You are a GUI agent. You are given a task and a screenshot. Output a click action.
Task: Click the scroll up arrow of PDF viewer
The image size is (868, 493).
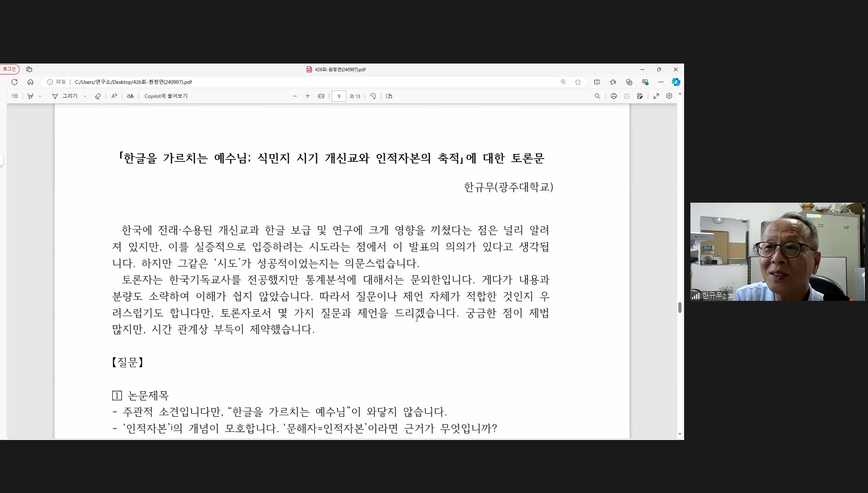(680, 93)
